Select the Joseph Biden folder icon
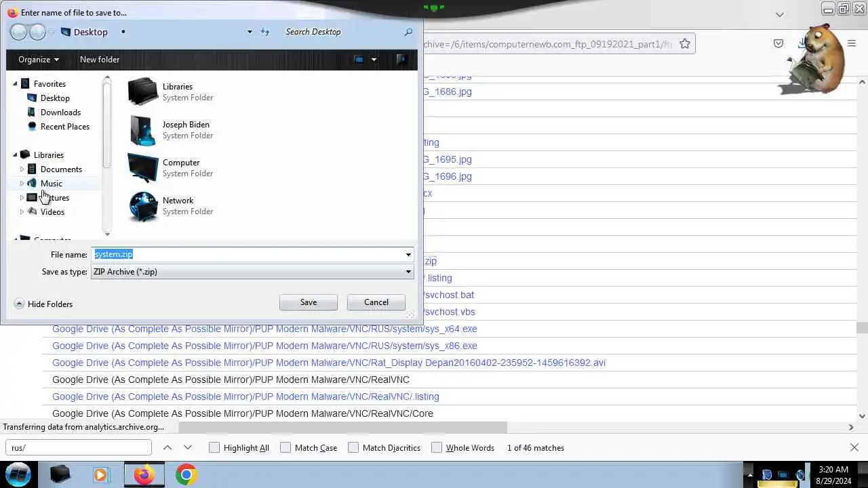Viewport: 868px width, 488px height. point(142,129)
